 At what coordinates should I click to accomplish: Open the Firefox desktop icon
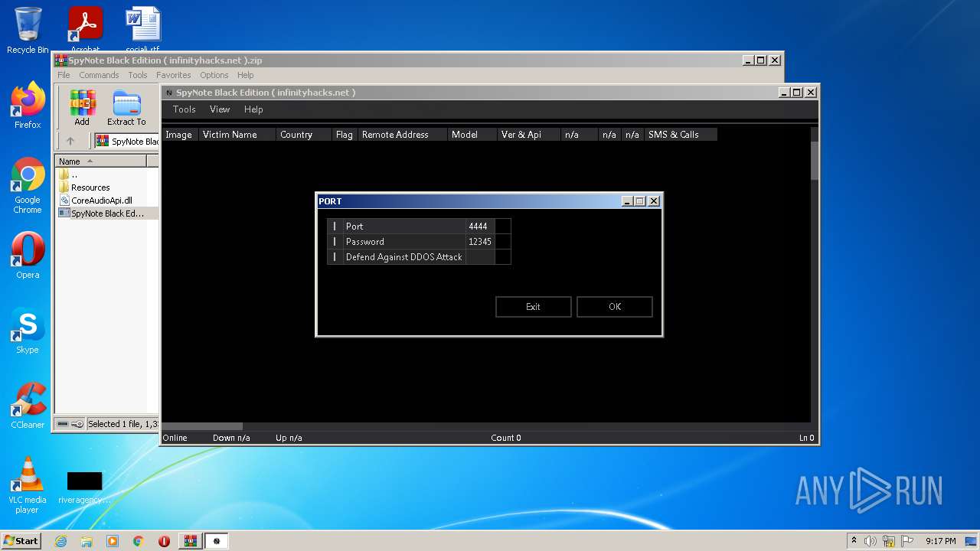click(x=28, y=105)
